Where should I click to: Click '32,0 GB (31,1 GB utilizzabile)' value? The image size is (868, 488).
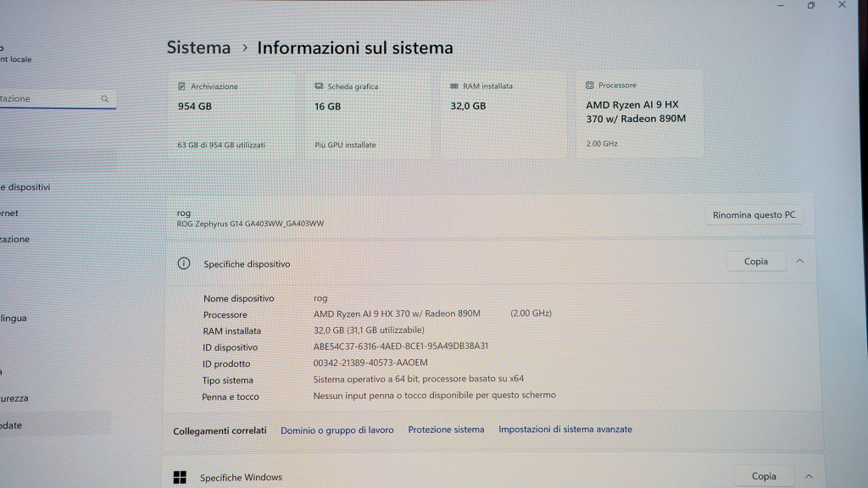pyautogui.click(x=370, y=330)
